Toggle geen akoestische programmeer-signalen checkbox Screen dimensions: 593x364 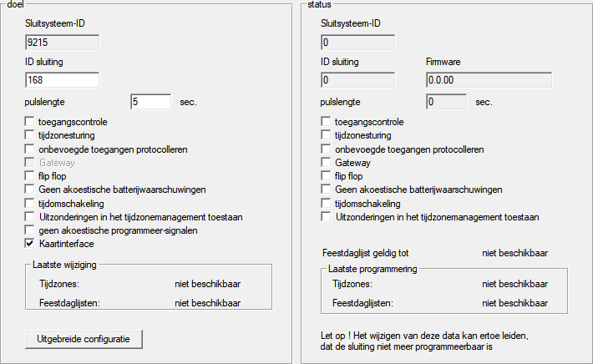[31, 230]
